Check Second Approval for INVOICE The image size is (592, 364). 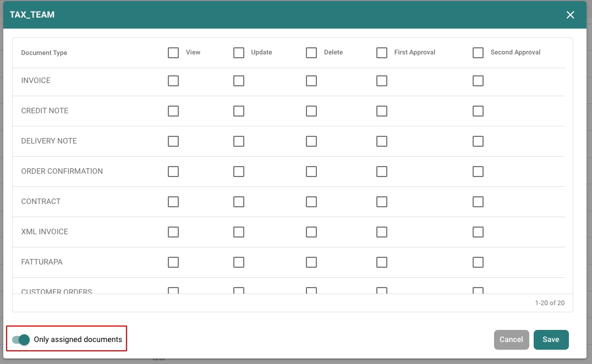[x=478, y=81]
